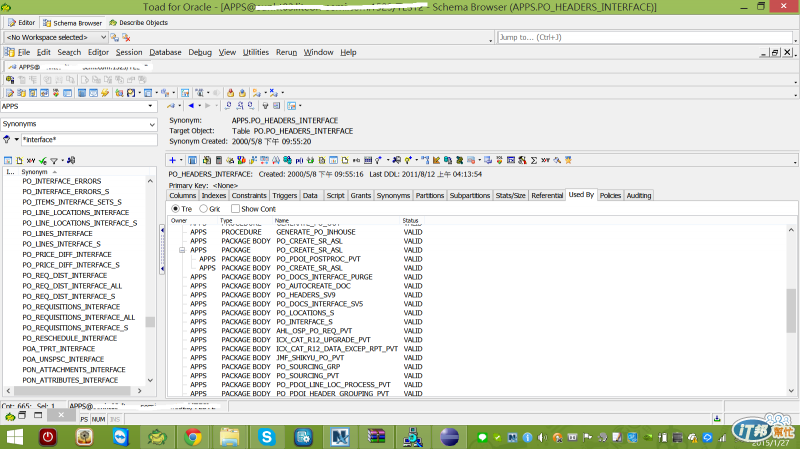Click the lightning bolt execute icon

point(105,93)
